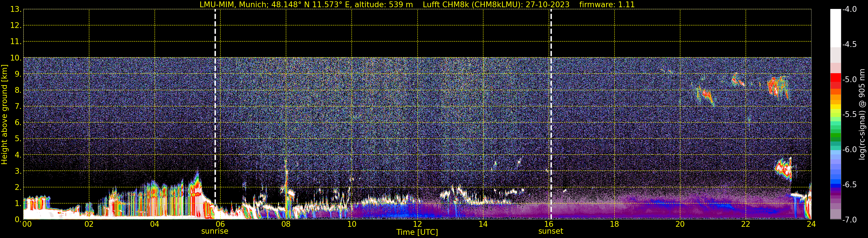This screenshot has height=238, width=868.
Task: Click the time tick label '02'
Action: (x=89, y=224)
